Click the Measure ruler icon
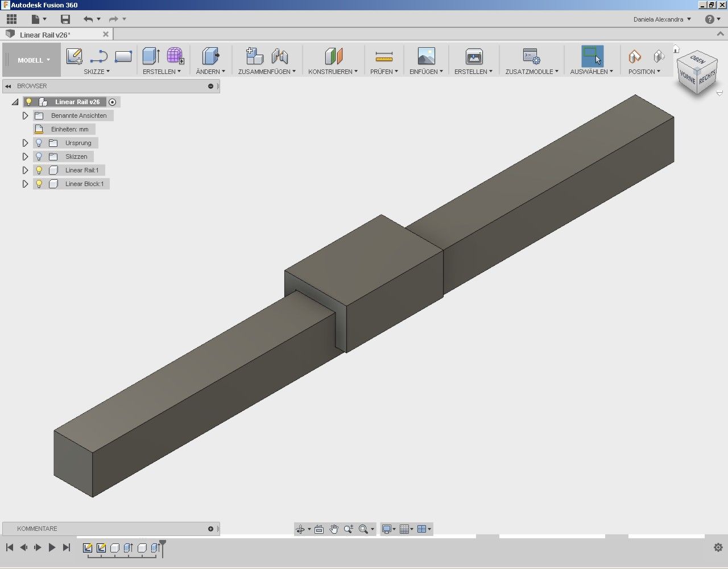728x569 pixels. coord(384,56)
